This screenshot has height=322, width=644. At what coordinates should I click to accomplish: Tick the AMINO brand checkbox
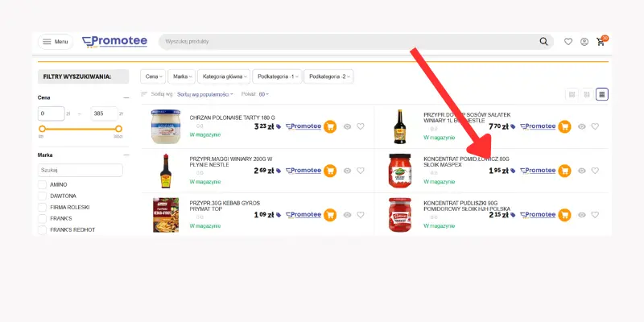[42, 185]
